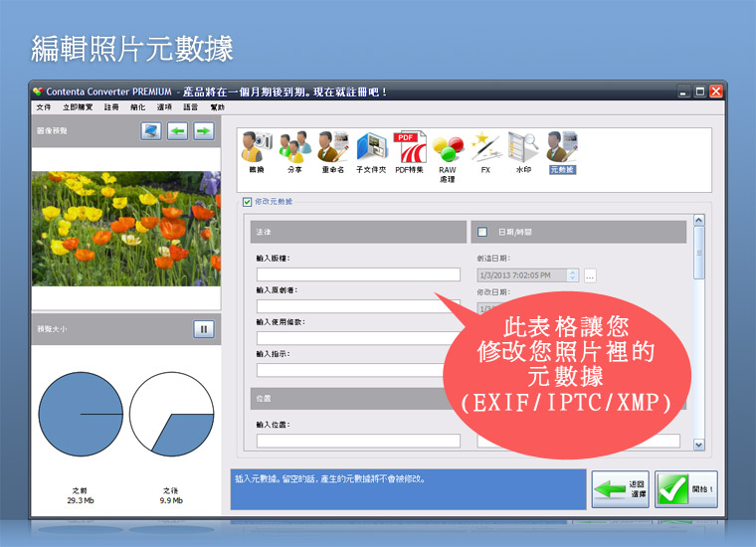Select the FX effects tool
756x547 pixels.
(x=485, y=152)
